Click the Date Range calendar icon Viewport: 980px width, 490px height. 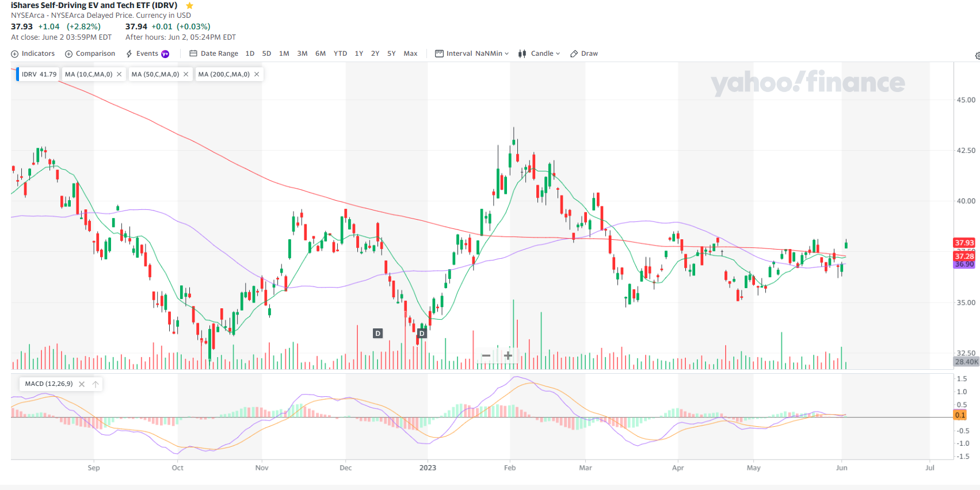tap(193, 53)
